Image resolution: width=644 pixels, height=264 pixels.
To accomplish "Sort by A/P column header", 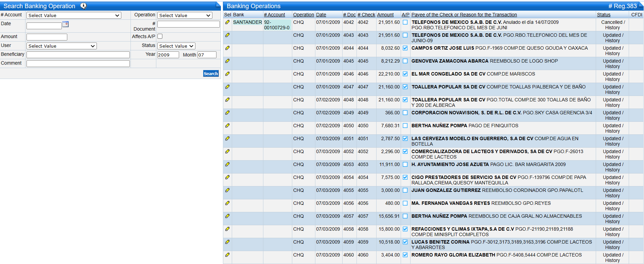I will [405, 15].
